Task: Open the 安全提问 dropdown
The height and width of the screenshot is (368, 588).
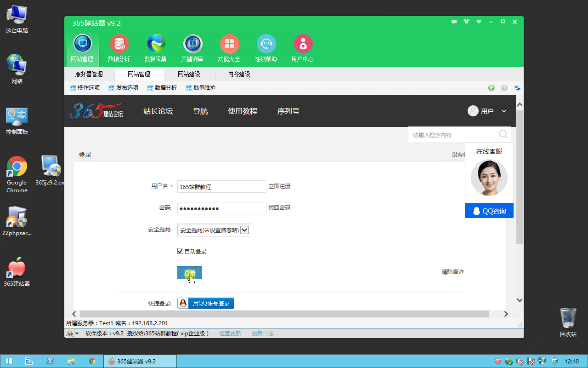Action: coord(214,230)
